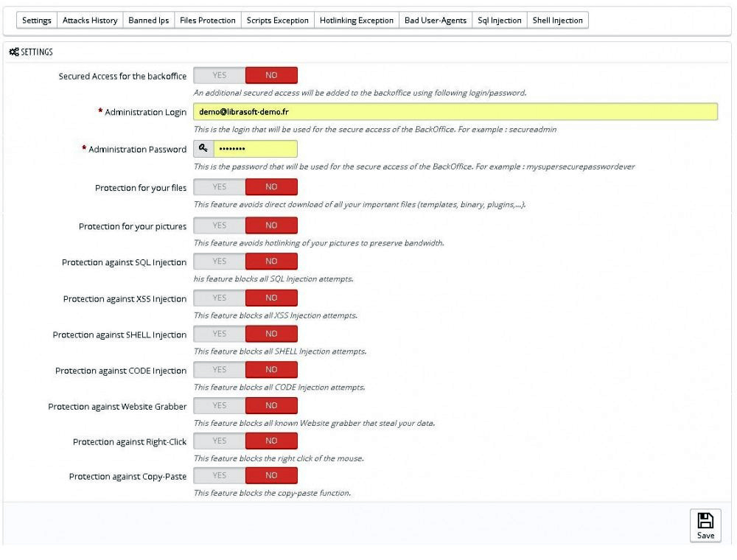This screenshot has width=737, height=560.
Task: Click help text mentioning 'mysupersecurepasswordever'
Action: 414,167
